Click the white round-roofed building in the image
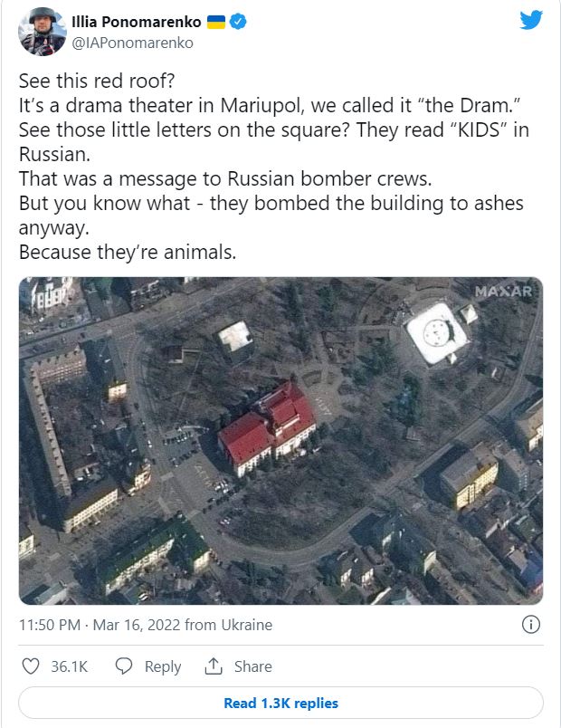 click(x=436, y=334)
